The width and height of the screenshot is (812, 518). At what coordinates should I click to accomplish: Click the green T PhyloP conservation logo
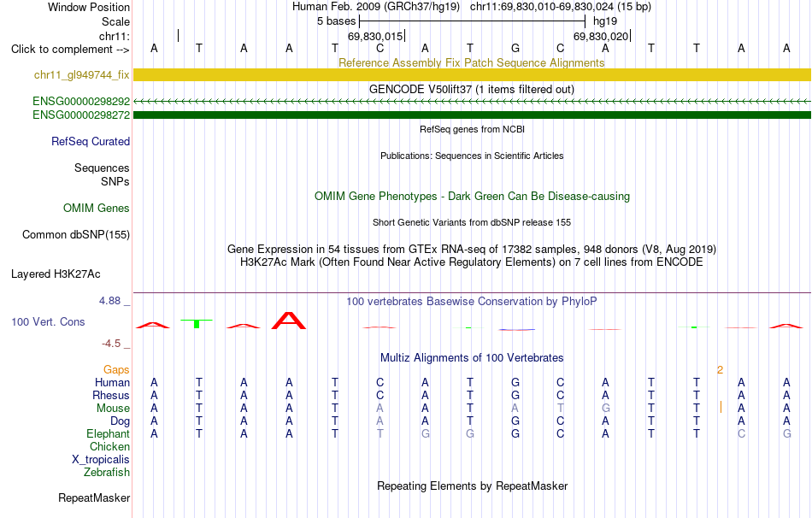(197, 324)
